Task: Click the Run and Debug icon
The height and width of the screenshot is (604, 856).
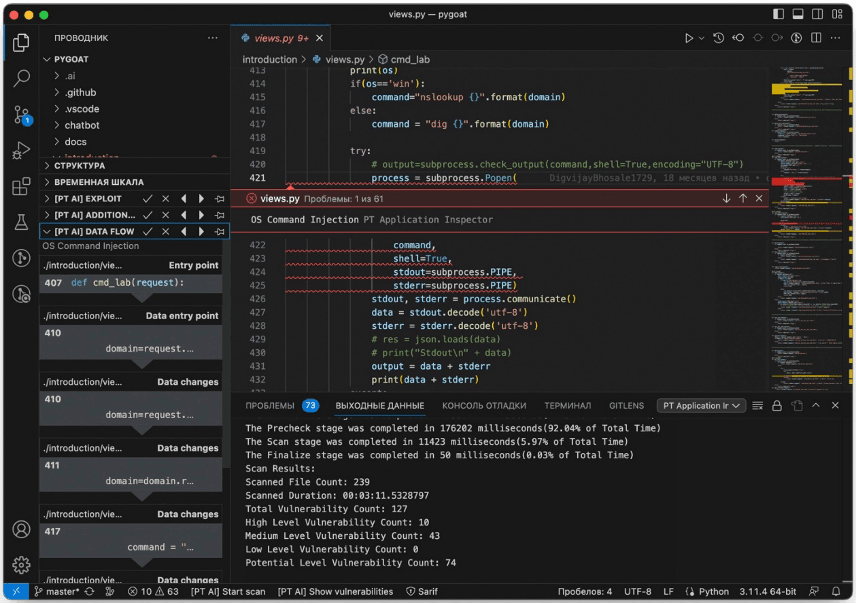Action: point(21,151)
